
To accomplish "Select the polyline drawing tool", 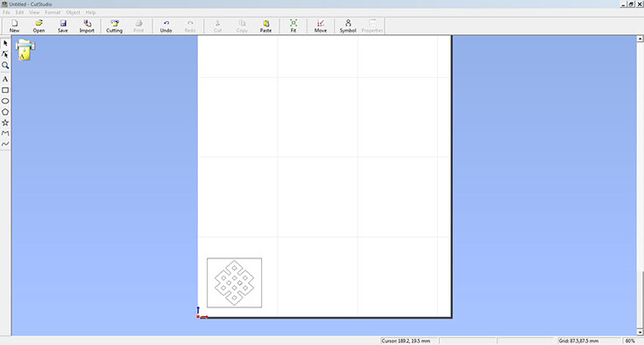I will (x=5, y=133).
